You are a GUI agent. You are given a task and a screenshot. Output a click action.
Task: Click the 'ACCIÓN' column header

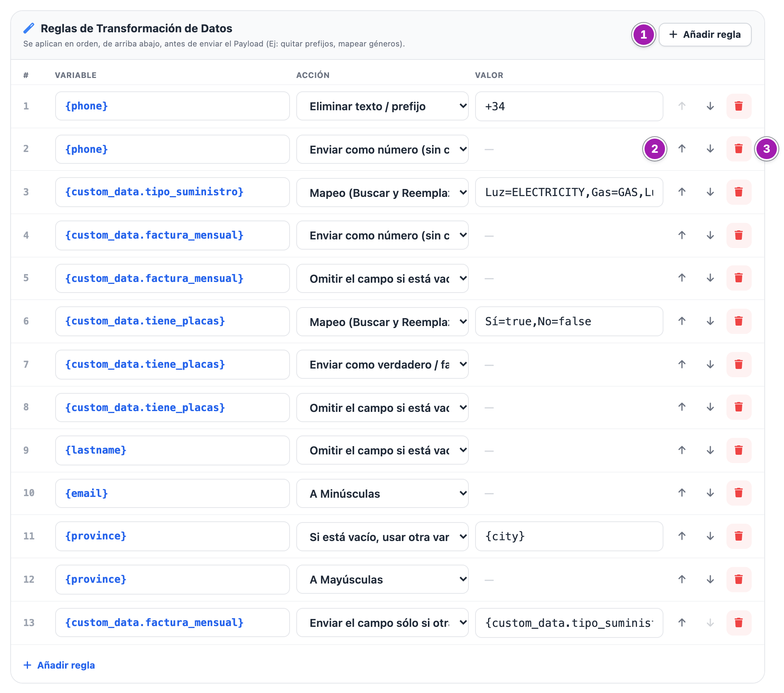(313, 75)
